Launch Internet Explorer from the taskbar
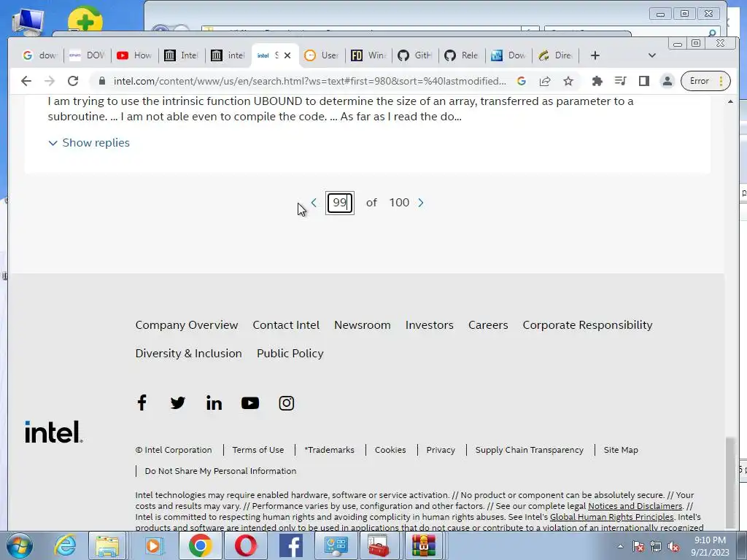747x560 pixels. point(65,545)
